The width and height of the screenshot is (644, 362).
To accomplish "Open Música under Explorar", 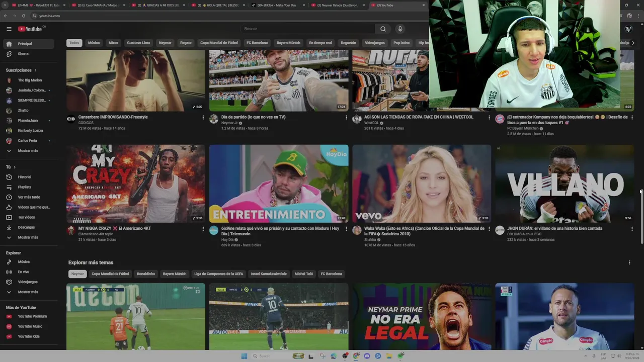I will click(29, 261).
